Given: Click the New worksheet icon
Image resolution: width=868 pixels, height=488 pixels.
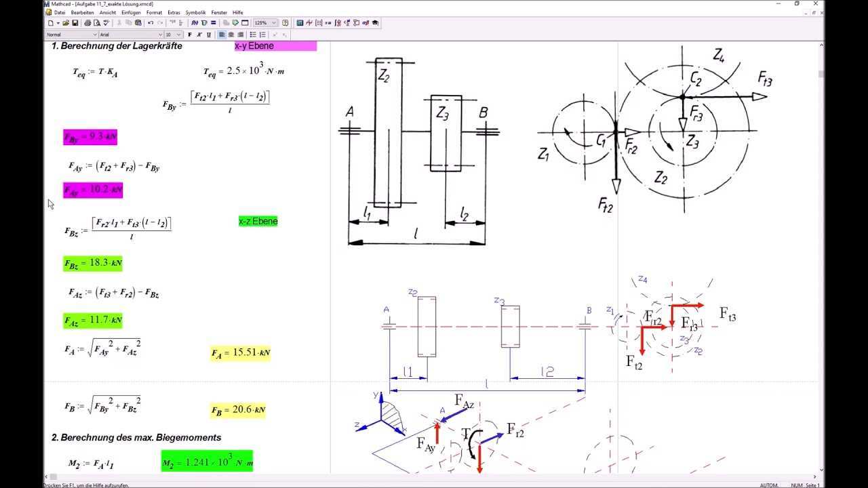Looking at the screenshot, I should [x=50, y=22].
